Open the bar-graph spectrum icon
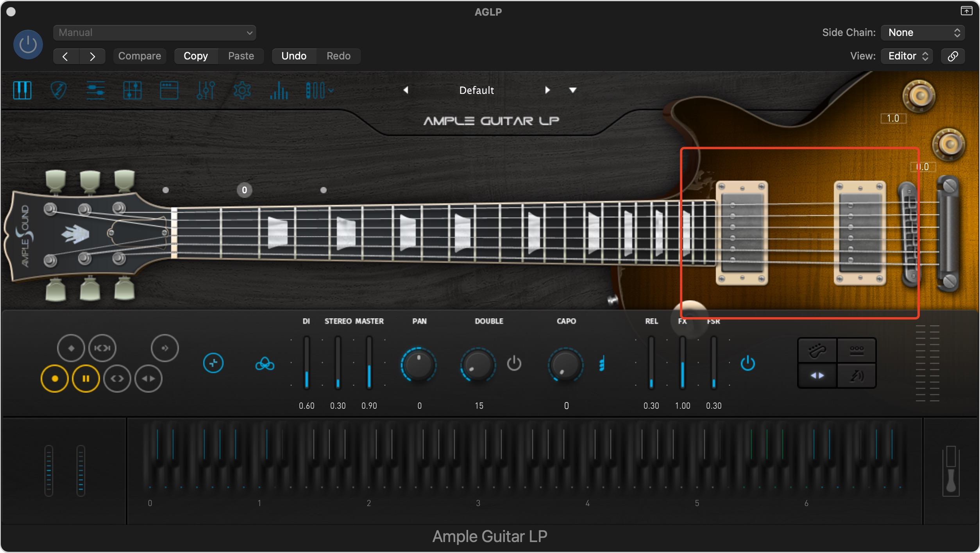Viewport: 980px width, 553px height. click(x=279, y=90)
